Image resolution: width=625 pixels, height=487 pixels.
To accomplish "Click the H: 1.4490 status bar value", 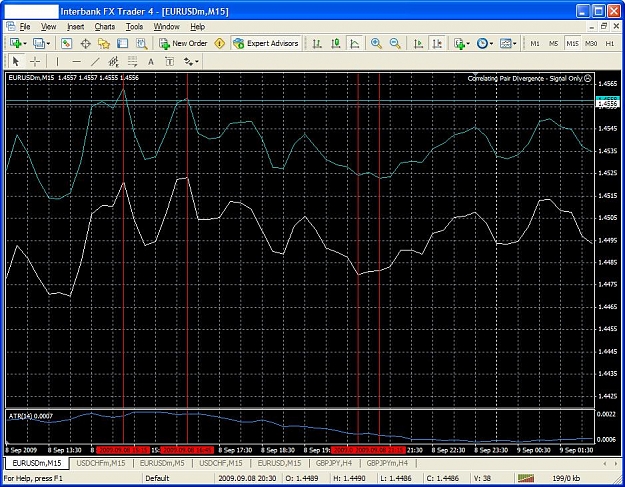I will [x=349, y=478].
